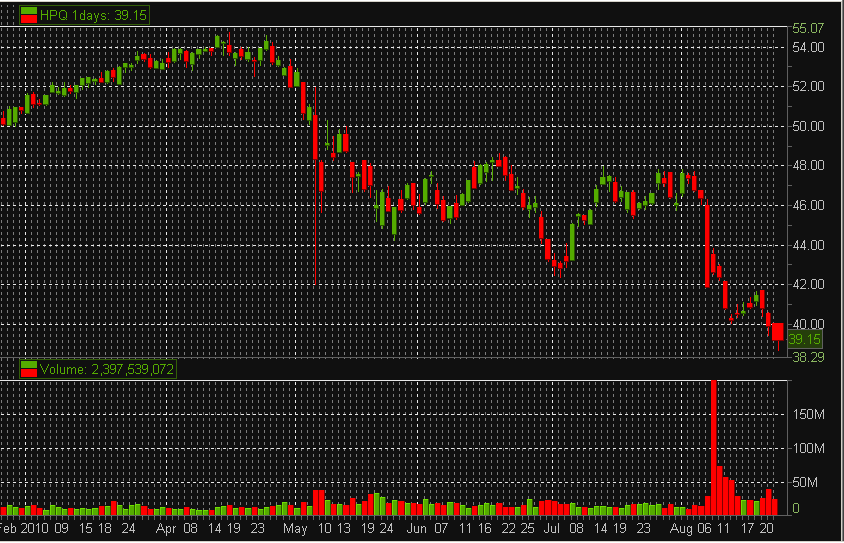844x543 pixels.
Task: Click the Jul date axis label
Action: point(552,528)
